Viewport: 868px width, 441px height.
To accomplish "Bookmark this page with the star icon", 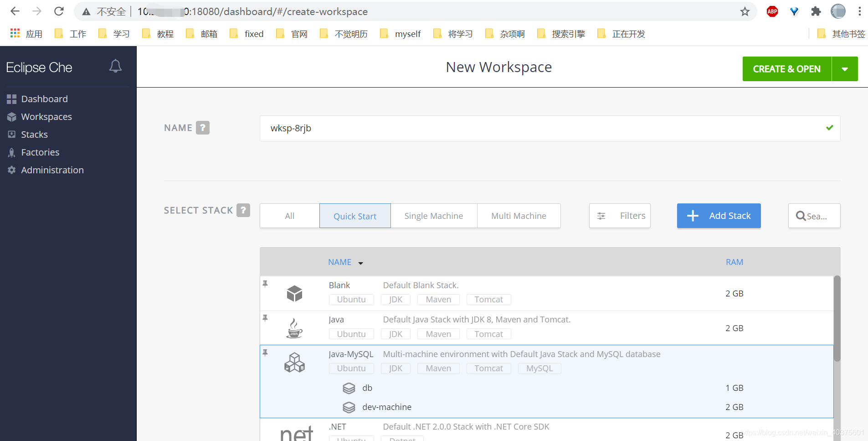I will pos(745,11).
